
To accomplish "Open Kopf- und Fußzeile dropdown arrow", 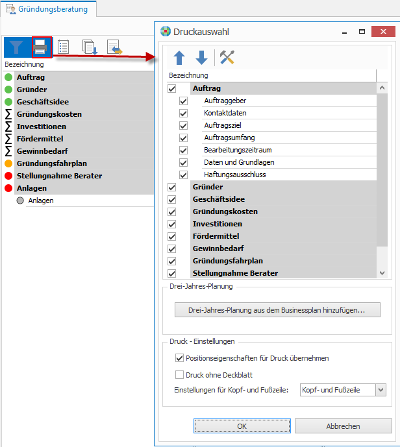I will (381, 390).
